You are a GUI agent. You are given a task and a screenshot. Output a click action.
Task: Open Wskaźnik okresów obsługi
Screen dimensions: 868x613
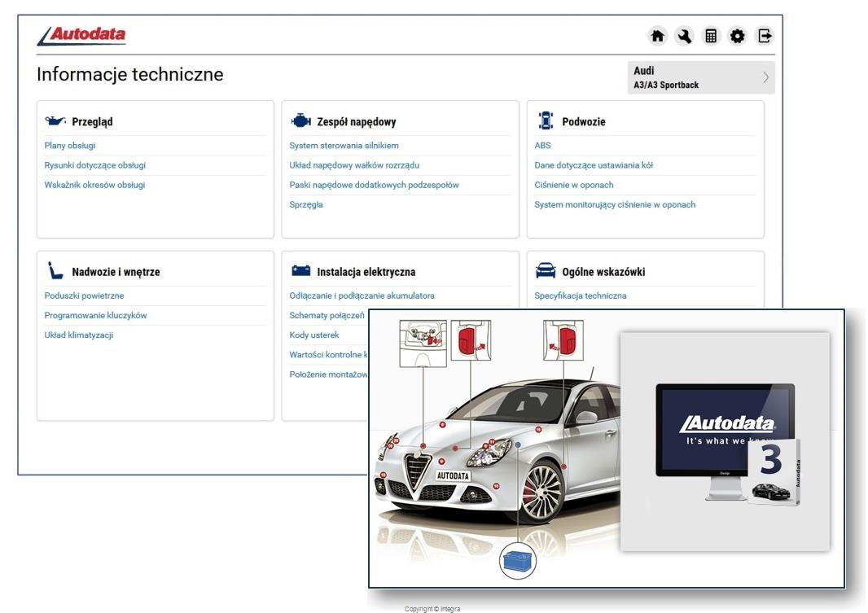pos(94,185)
